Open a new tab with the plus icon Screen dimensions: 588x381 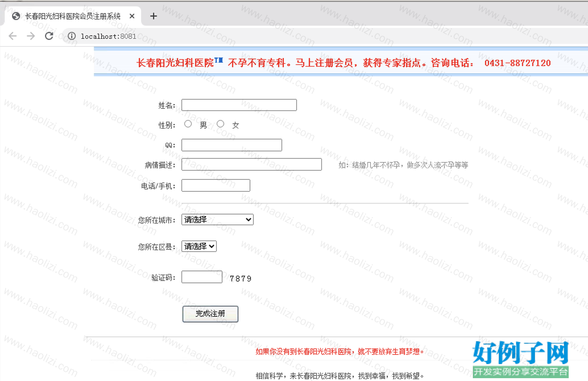tap(154, 16)
